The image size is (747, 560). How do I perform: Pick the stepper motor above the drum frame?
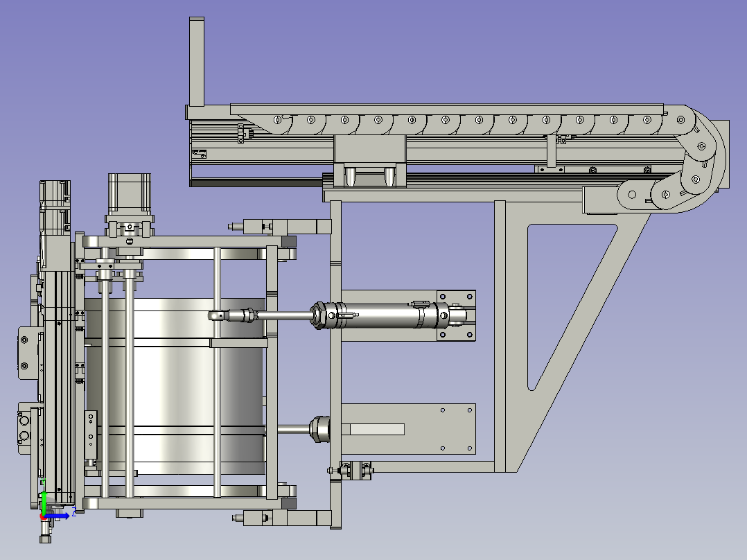click(130, 194)
